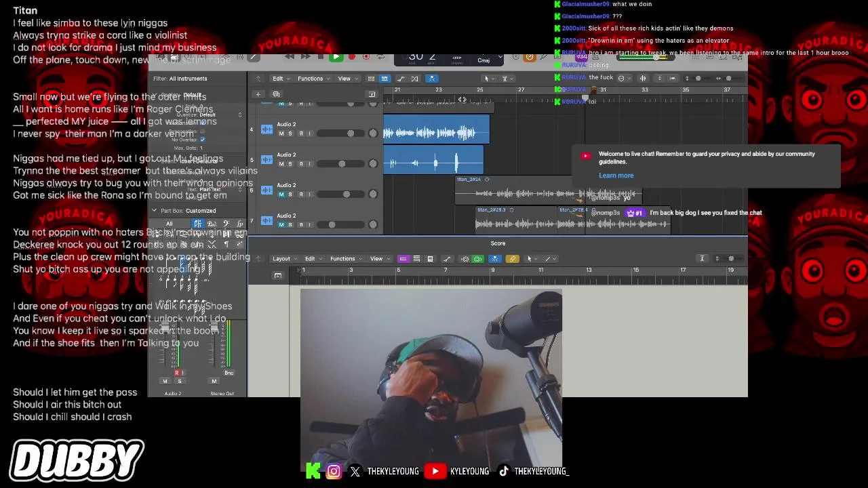Click the track 5 pan knob
868x488 pixels.
[x=372, y=164]
